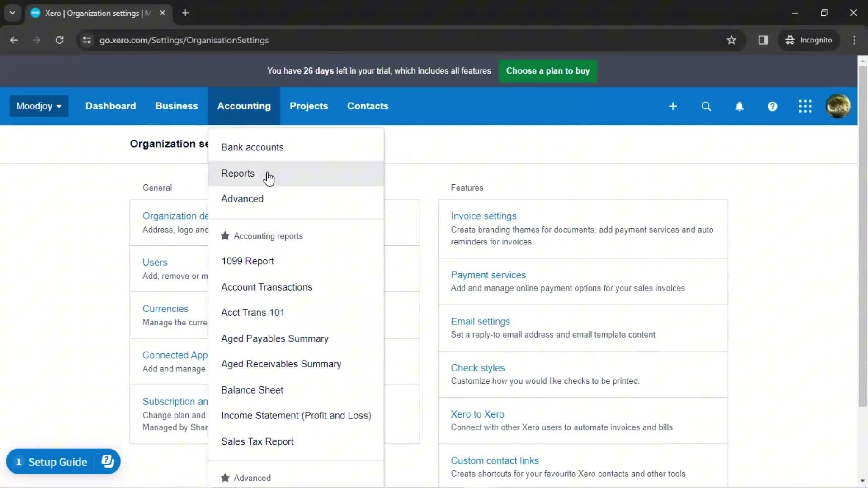Open Invoice settings link

(x=483, y=216)
